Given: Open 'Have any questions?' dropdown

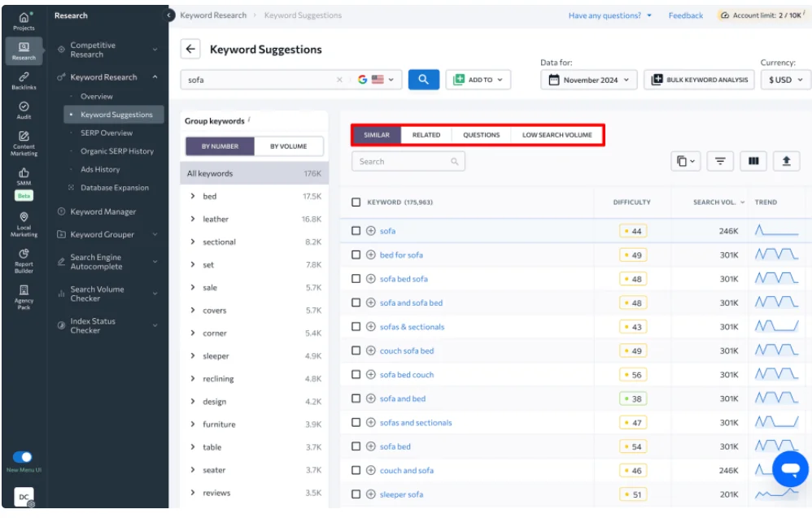Looking at the screenshot, I should tap(609, 15).
